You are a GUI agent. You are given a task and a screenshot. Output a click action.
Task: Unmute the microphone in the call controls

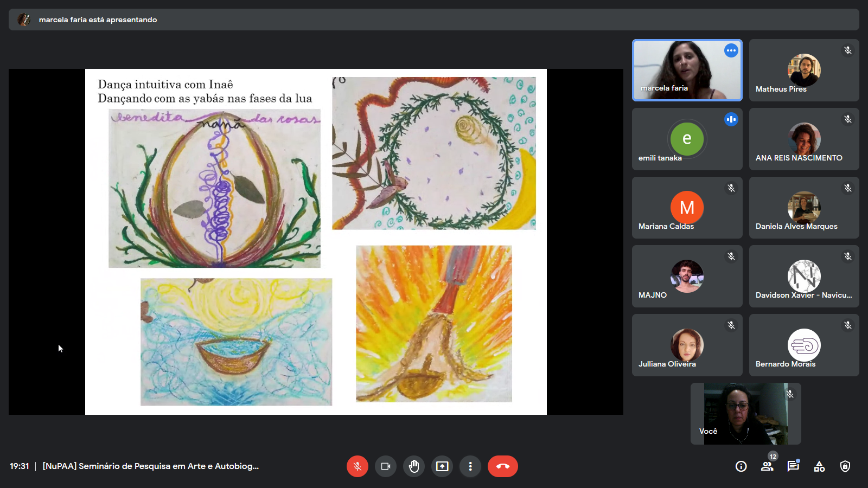pos(357,466)
